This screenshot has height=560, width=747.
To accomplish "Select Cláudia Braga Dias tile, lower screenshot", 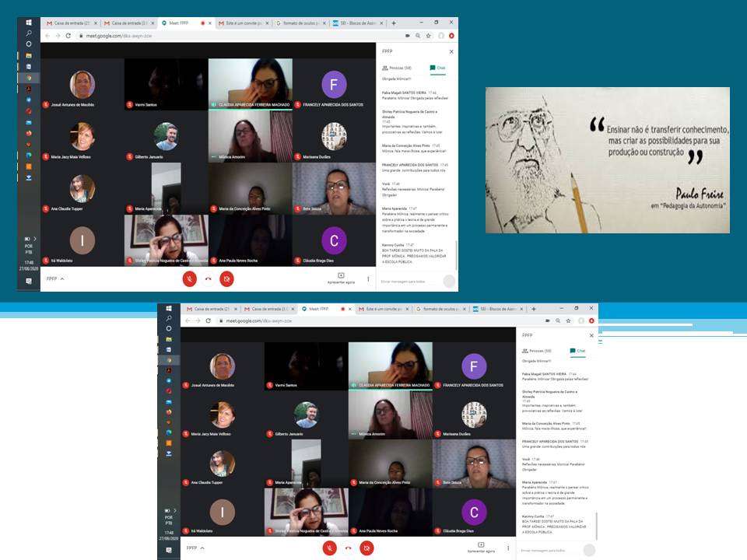I will (474, 513).
